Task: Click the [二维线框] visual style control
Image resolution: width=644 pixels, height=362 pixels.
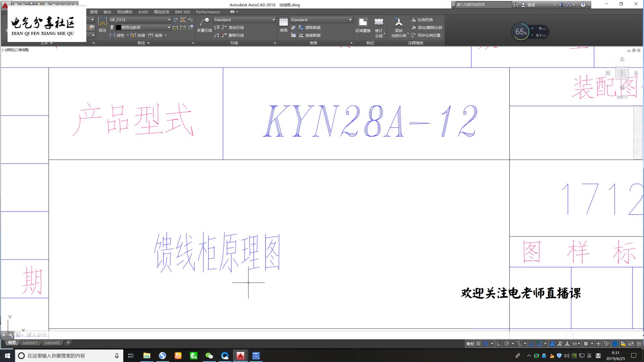Action: click(x=21, y=50)
